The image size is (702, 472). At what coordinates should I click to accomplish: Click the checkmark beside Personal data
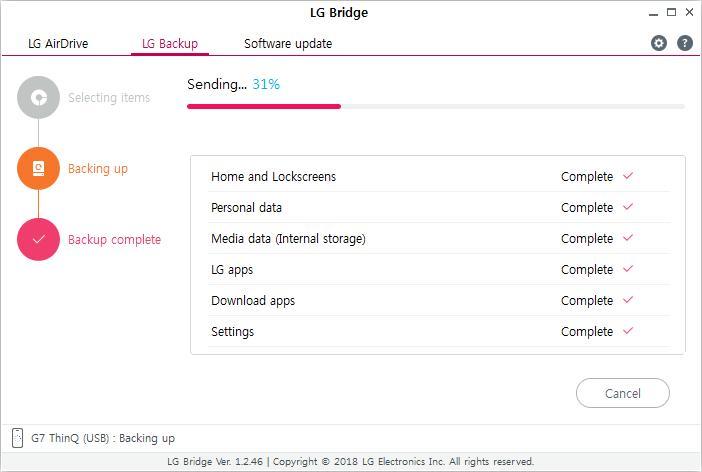pyautogui.click(x=628, y=206)
